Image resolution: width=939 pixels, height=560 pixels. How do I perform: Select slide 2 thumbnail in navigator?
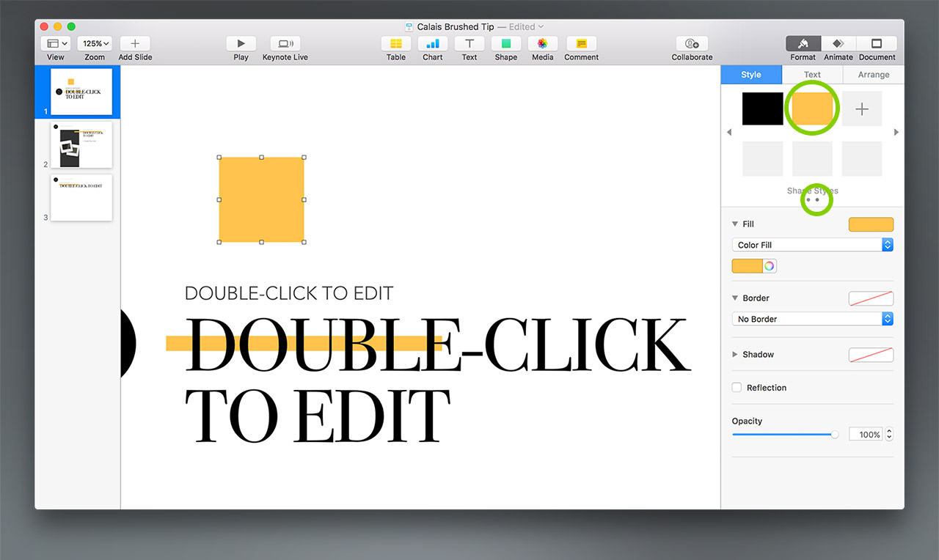coord(81,144)
